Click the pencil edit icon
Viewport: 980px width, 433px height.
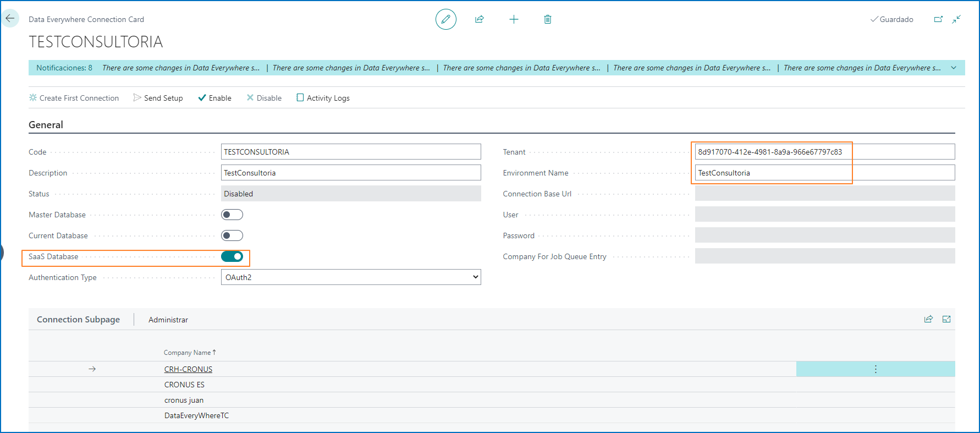pos(446,19)
